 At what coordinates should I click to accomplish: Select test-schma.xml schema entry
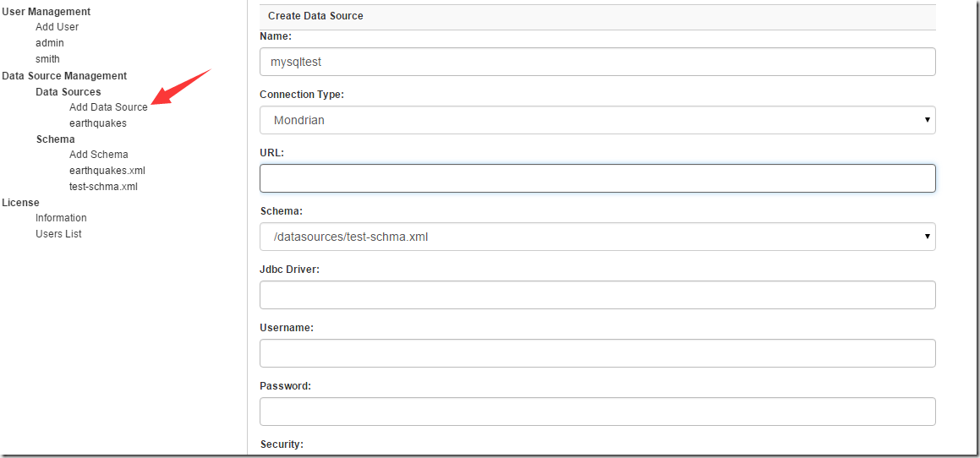[x=103, y=187]
